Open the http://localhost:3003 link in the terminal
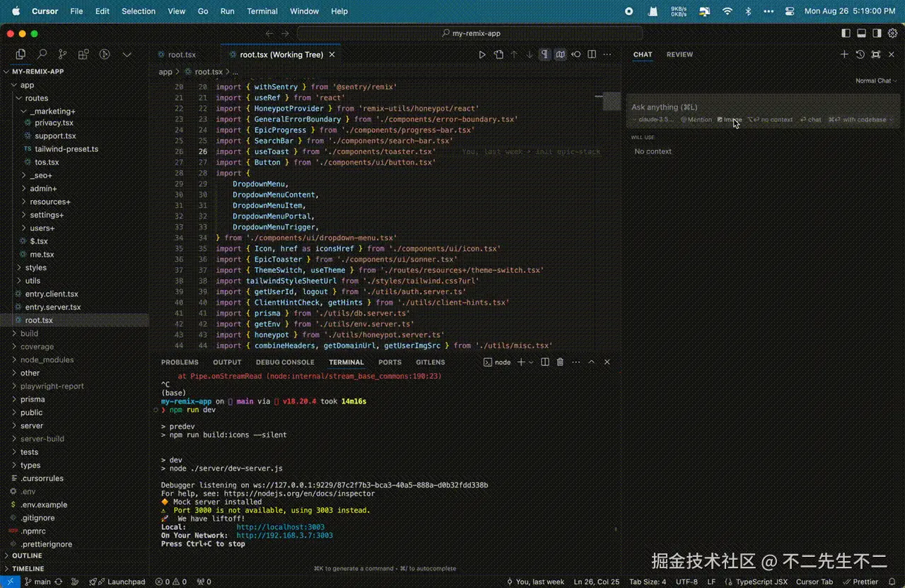 [x=280, y=527]
